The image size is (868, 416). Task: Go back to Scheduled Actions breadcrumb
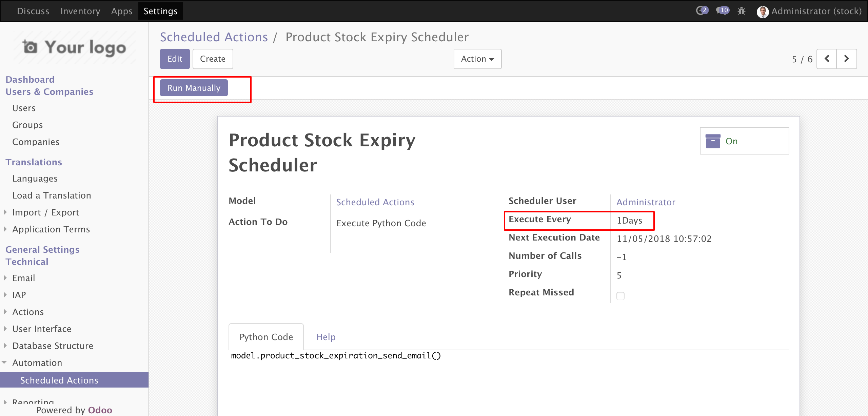(214, 37)
